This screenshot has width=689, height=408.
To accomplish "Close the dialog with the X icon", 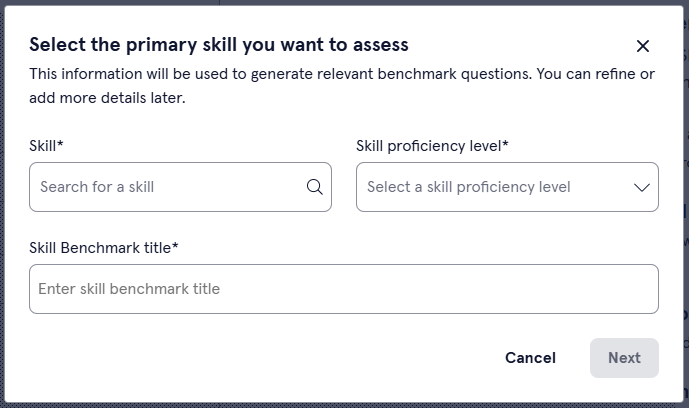I will (x=643, y=46).
